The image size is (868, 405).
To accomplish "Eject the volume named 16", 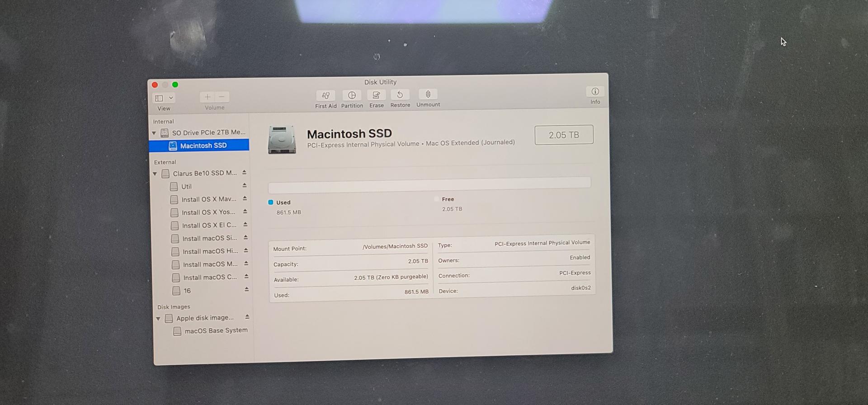I will (x=247, y=289).
